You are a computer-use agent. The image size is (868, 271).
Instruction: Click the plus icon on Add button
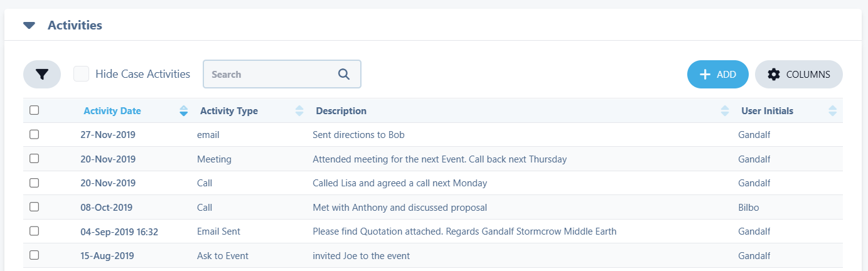tap(705, 74)
